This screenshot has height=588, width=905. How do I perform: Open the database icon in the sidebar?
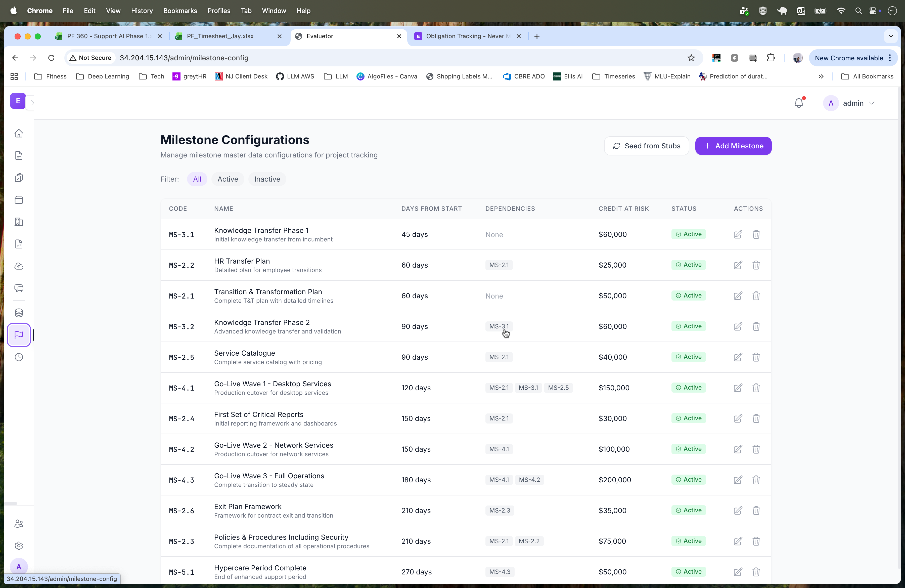click(19, 313)
